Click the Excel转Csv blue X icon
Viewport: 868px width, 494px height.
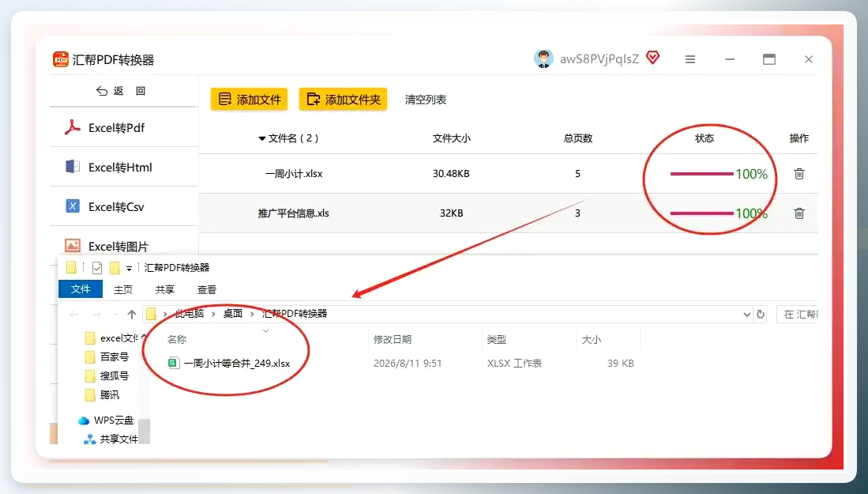click(73, 206)
